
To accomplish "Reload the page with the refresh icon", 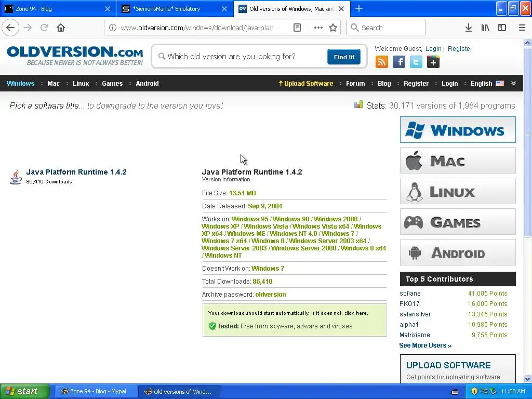I will (44, 28).
